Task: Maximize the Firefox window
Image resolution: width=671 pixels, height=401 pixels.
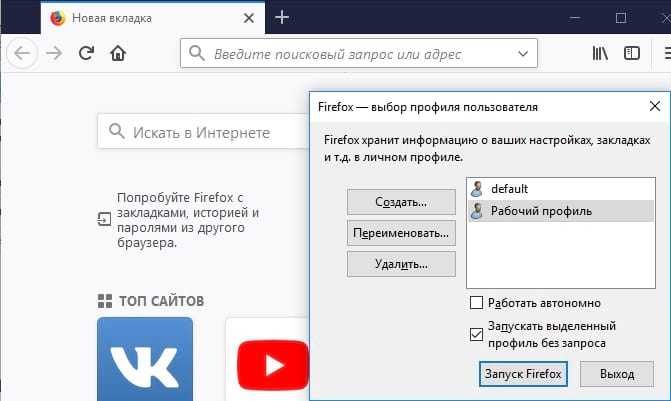Action: tap(621, 18)
